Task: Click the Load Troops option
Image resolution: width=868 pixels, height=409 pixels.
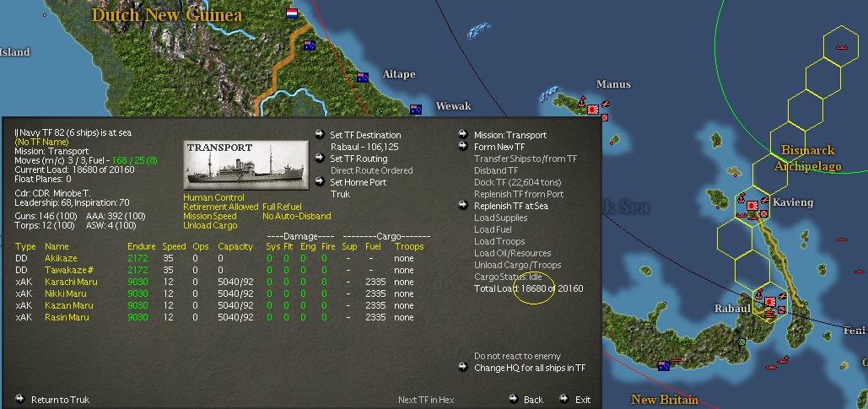Action: tap(499, 241)
